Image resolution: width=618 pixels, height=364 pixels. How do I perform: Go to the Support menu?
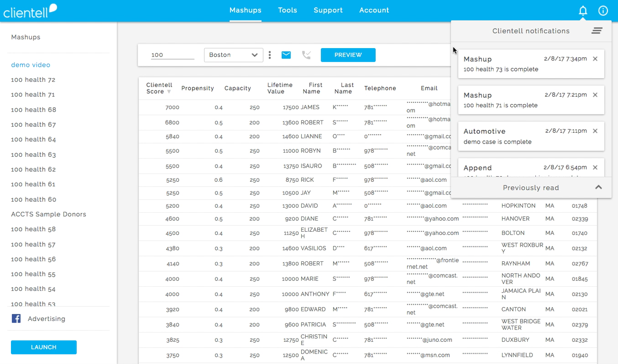[x=328, y=10]
